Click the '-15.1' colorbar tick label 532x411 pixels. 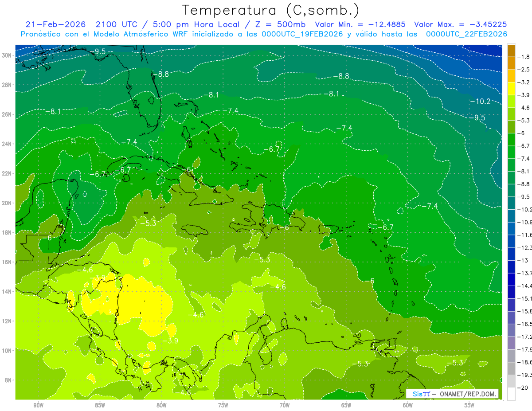pyautogui.click(x=524, y=298)
